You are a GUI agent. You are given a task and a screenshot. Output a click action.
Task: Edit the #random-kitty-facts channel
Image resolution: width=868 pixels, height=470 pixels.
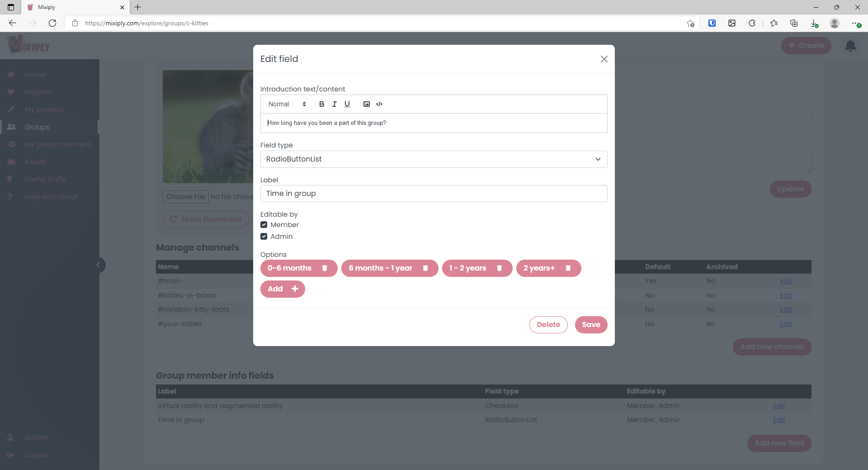coord(786,309)
